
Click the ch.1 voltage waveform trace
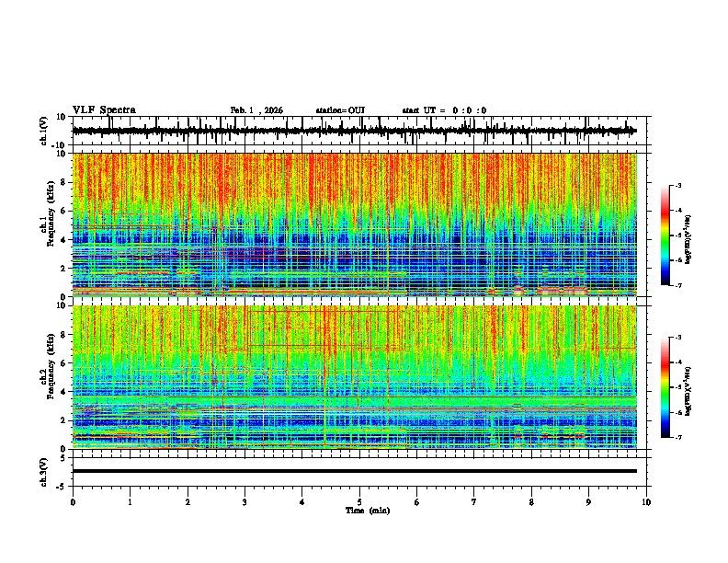(x=354, y=131)
